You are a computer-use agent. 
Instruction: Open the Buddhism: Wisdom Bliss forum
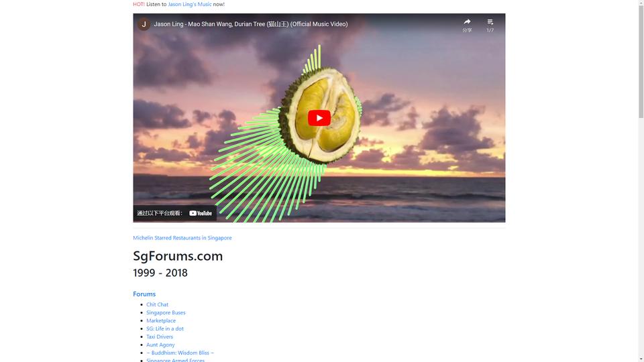click(180, 353)
